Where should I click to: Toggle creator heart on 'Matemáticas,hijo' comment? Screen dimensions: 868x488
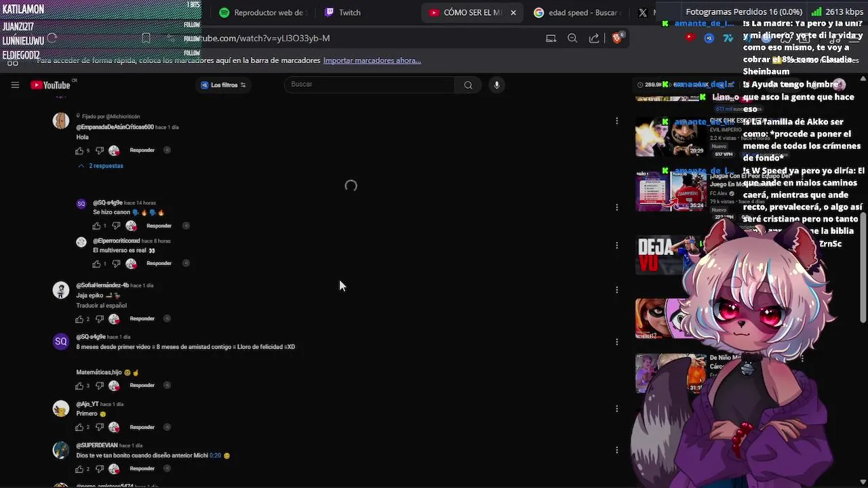point(114,386)
